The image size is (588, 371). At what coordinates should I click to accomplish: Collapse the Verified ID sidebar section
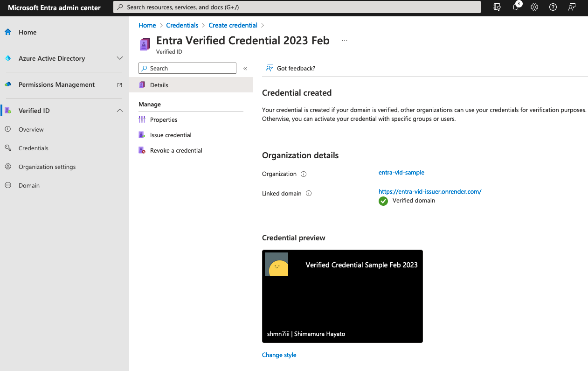coord(119,111)
